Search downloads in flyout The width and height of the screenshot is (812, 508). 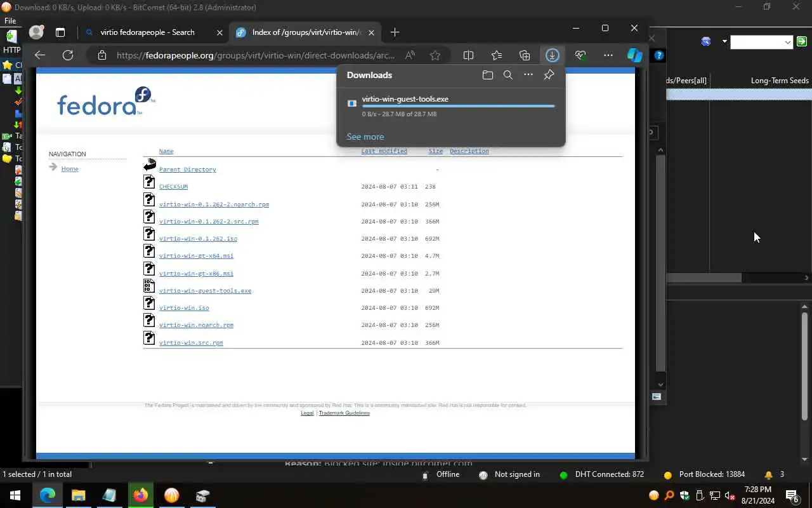[508, 75]
